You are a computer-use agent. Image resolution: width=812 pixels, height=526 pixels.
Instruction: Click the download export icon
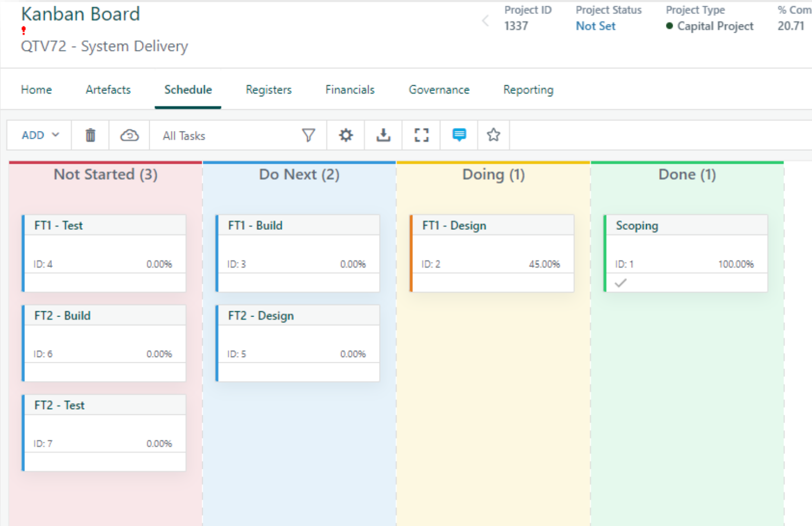(384, 135)
